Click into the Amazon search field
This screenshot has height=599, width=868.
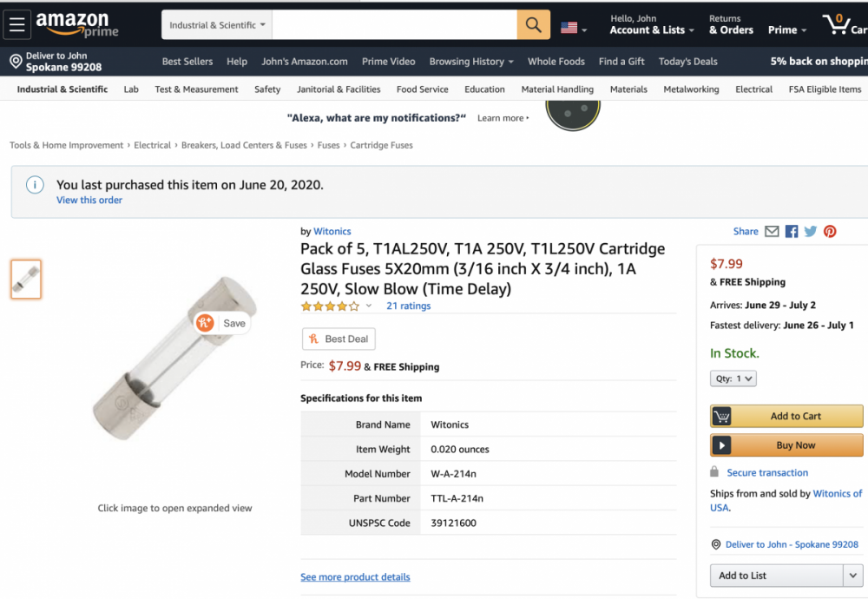coord(394,25)
